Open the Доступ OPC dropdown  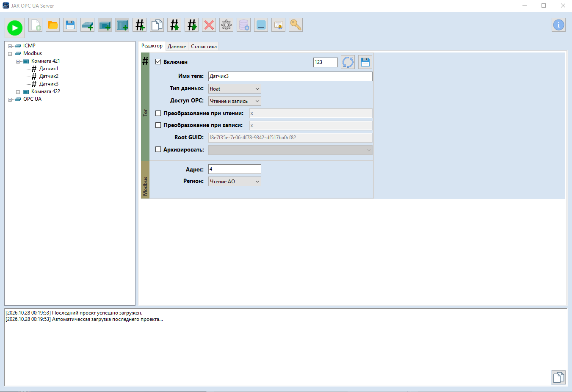[235, 101]
